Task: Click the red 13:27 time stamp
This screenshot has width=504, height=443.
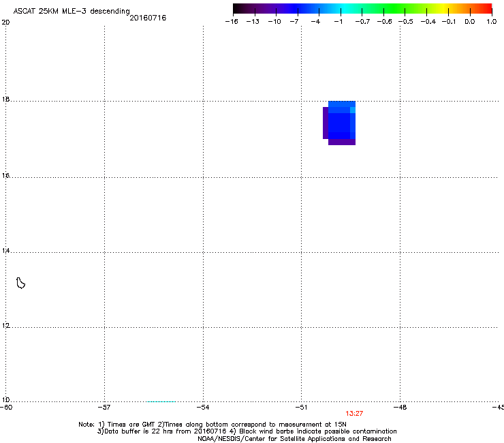Action: [x=354, y=414]
